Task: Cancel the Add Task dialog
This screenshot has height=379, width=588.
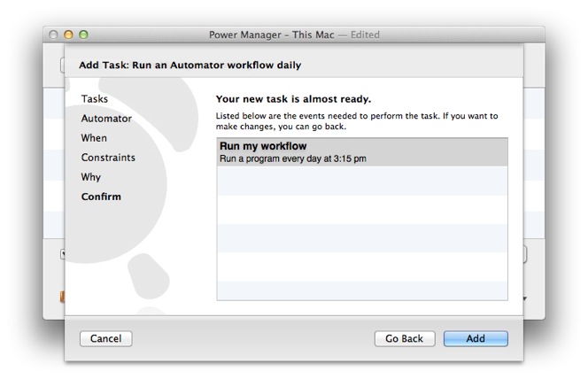Action: 105,338
